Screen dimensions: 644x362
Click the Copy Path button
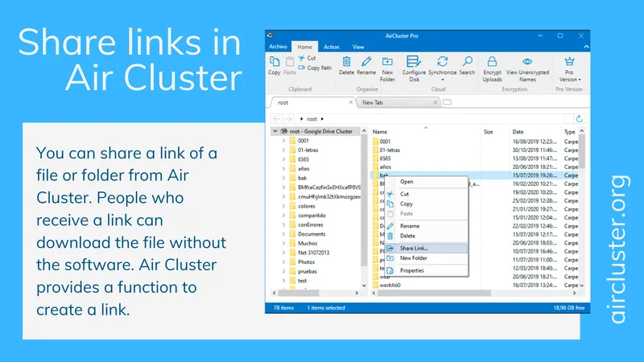315,68
